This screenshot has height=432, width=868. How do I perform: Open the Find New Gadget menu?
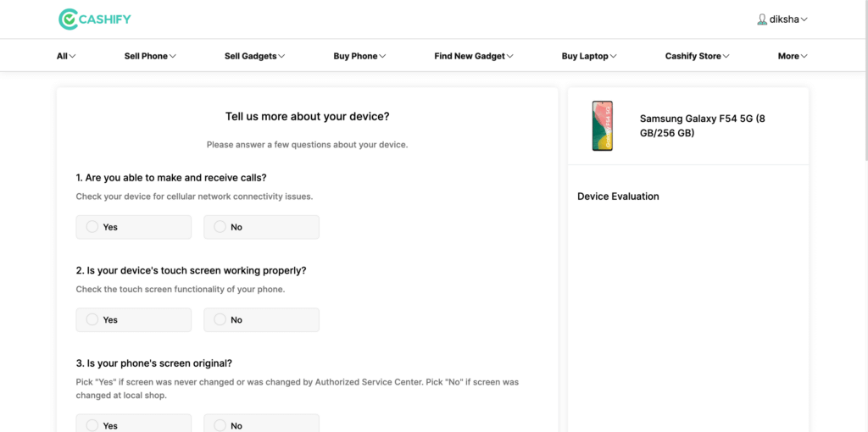click(474, 56)
